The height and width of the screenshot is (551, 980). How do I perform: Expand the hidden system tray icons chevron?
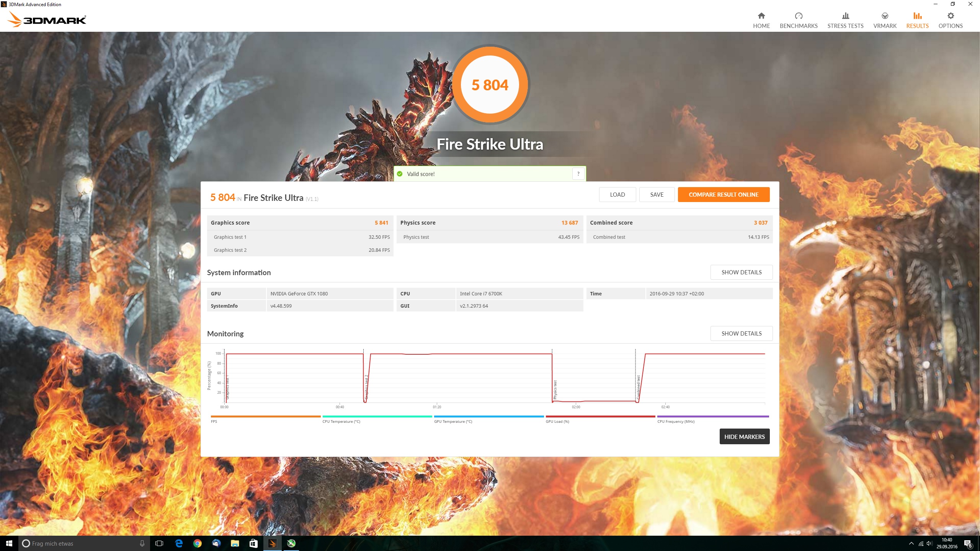pyautogui.click(x=911, y=543)
